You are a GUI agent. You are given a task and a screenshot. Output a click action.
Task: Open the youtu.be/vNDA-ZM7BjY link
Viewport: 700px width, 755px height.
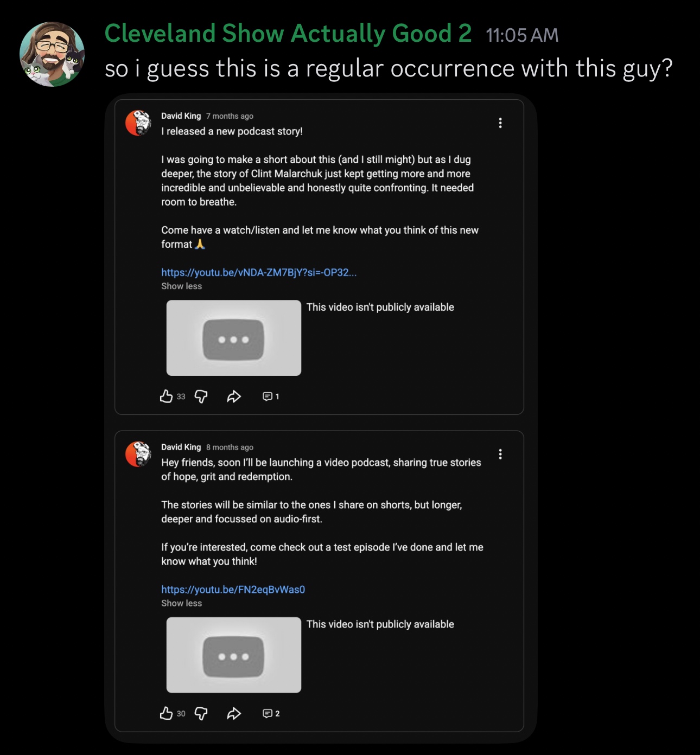tap(259, 272)
